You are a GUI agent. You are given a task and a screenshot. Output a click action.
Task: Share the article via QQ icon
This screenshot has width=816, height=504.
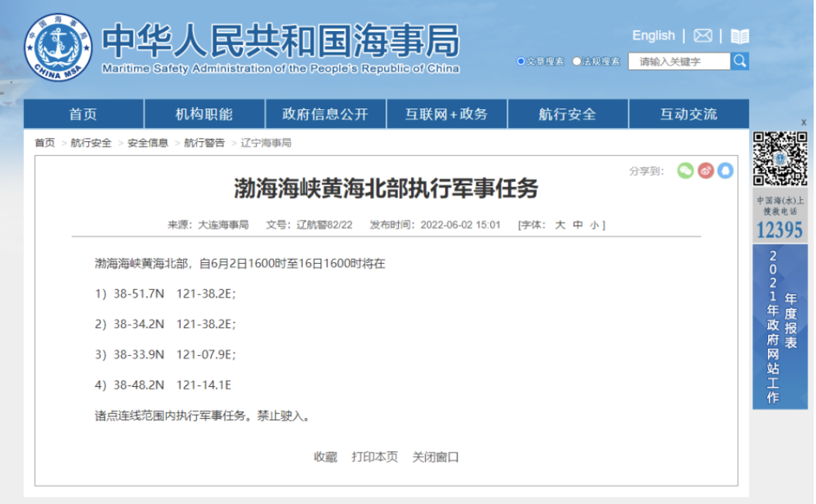pyautogui.click(x=725, y=171)
